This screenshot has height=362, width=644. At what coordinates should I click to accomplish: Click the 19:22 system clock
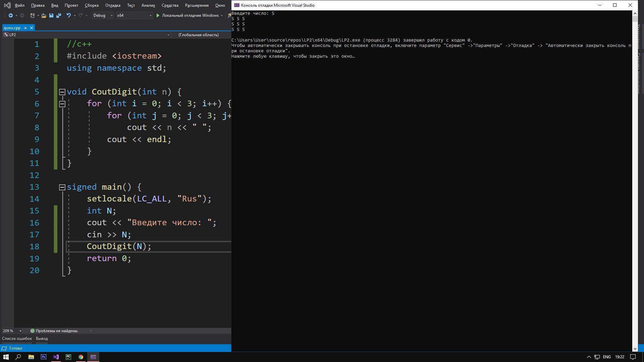pos(620,357)
